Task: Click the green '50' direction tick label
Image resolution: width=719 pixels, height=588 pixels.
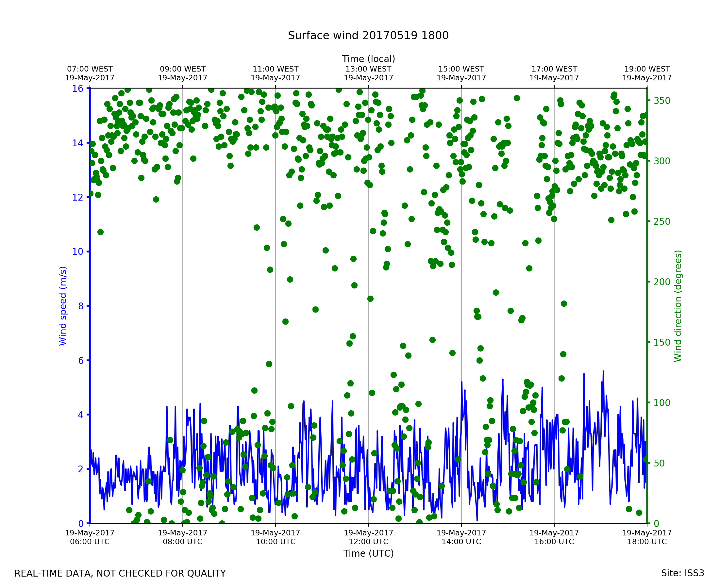Action: point(660,463)
